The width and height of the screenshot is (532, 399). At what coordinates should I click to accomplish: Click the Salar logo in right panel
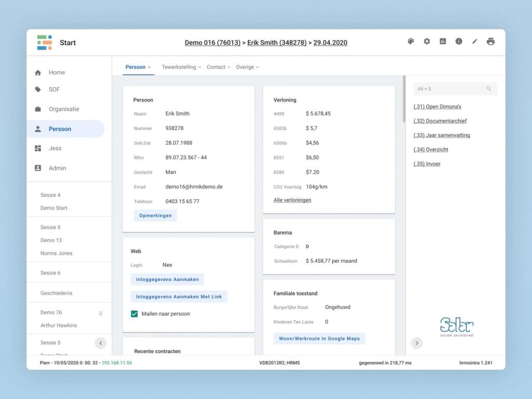(x=457, y=327)
